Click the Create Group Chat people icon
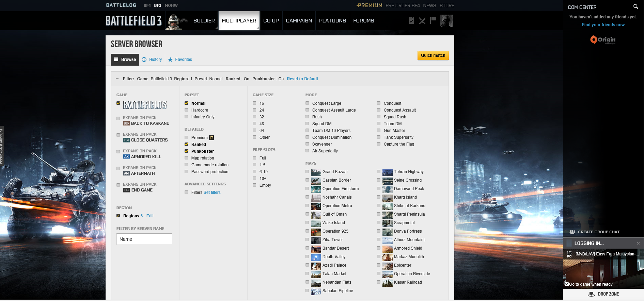644x301 pixels. click(x=572, y=232)
